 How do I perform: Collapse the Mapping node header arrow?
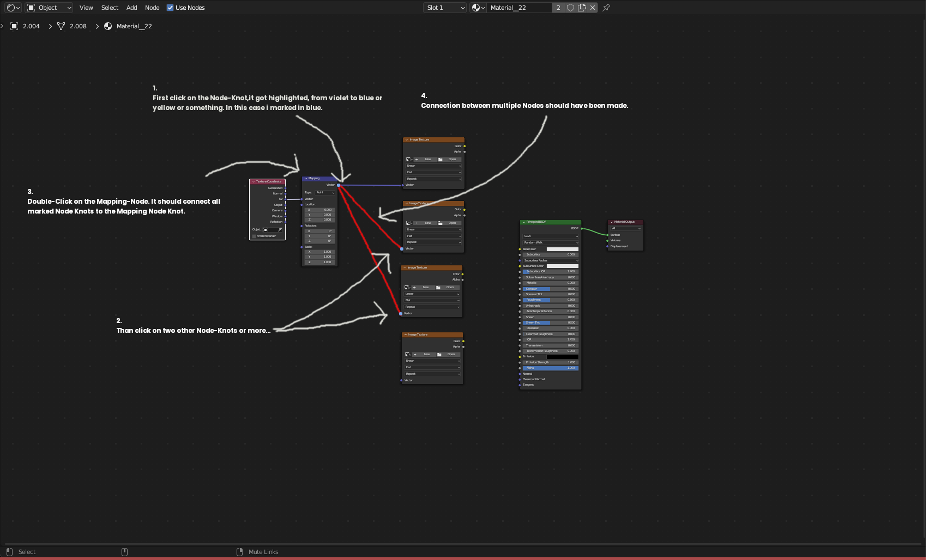click(x=306, y=179)
